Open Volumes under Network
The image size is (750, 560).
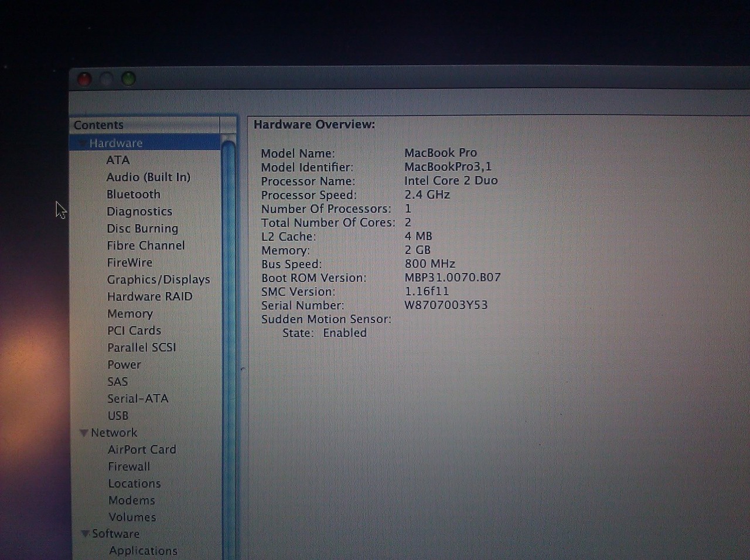click(x=132, y=517)
